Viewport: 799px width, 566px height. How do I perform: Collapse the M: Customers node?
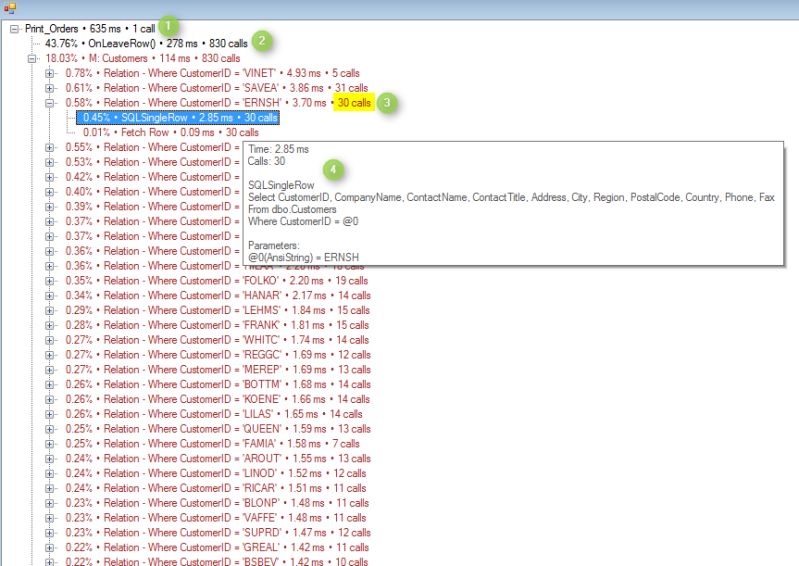(32, 59)
